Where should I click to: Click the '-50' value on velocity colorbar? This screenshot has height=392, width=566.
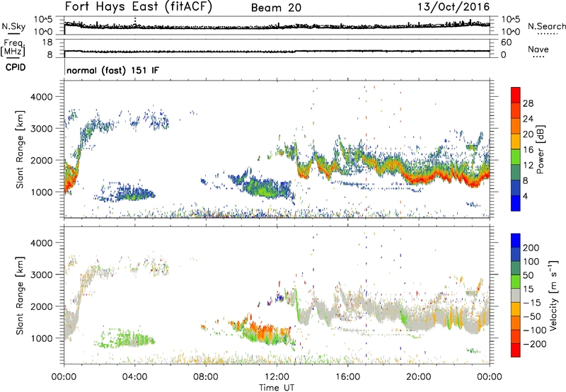click(532, 316)
